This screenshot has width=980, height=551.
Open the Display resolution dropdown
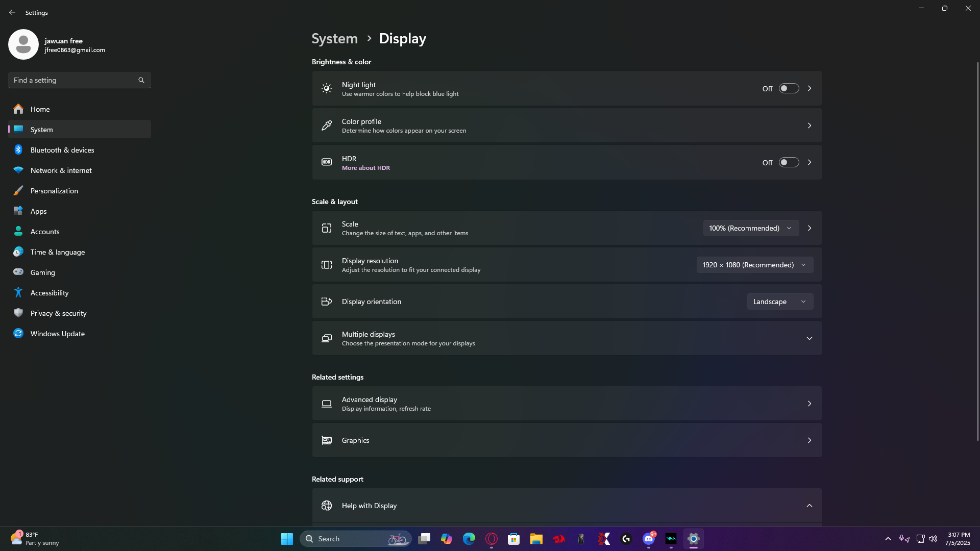pos(754,265)
